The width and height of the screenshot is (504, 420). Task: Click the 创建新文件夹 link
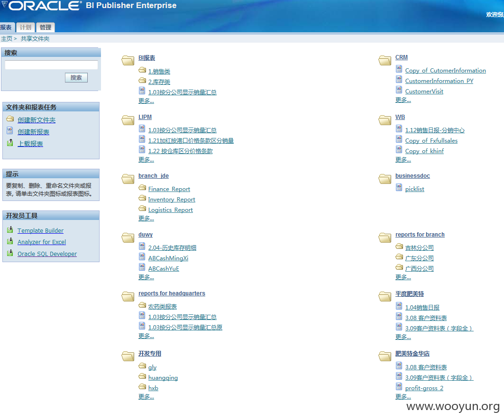pos(37,120)
